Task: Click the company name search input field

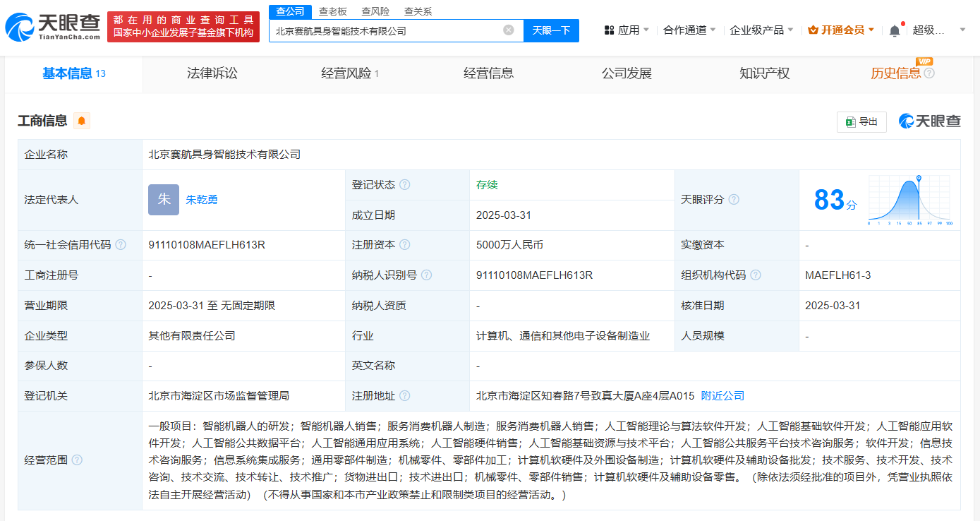Action: point(385,30)
